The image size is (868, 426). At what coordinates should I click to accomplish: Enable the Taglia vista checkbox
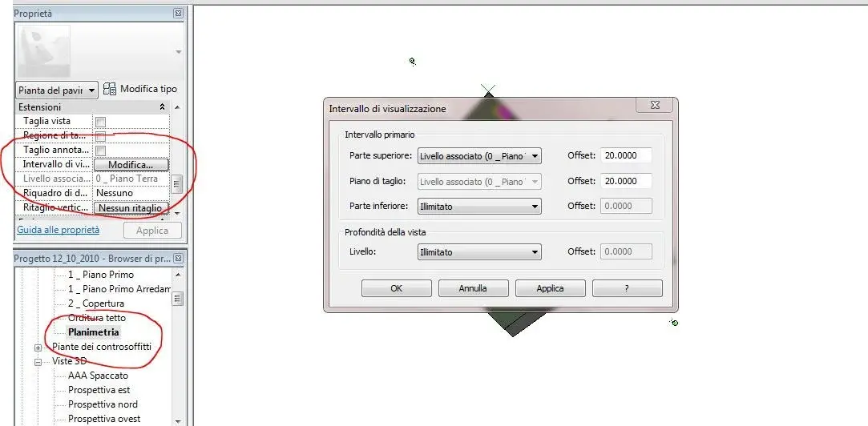(101, 122)
